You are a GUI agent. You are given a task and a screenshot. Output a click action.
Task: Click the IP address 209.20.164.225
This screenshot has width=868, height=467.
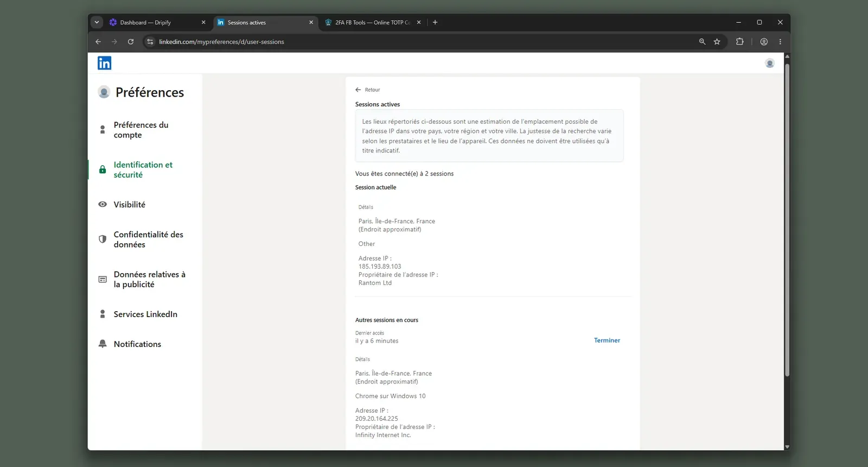coord(376,419)
